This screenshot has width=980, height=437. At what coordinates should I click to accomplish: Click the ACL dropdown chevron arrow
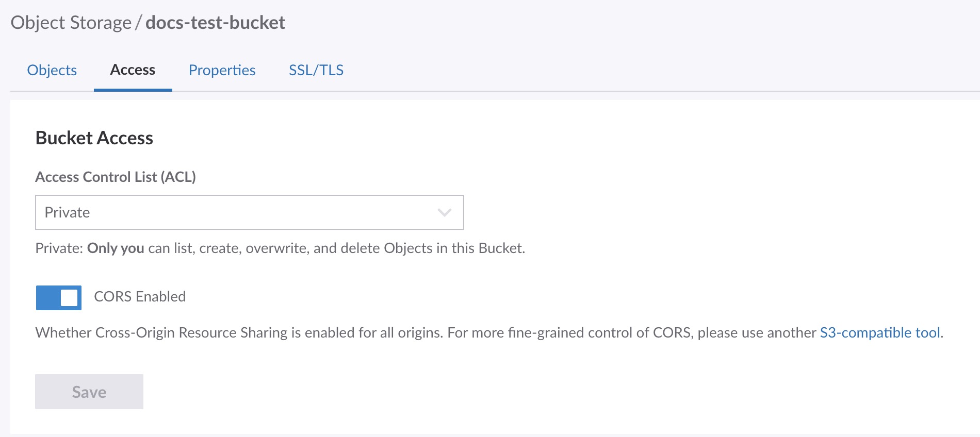click(x=444, y=212)
